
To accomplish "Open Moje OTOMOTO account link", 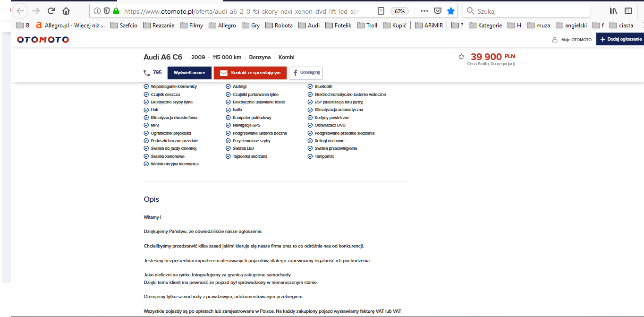I will point(572,40).
